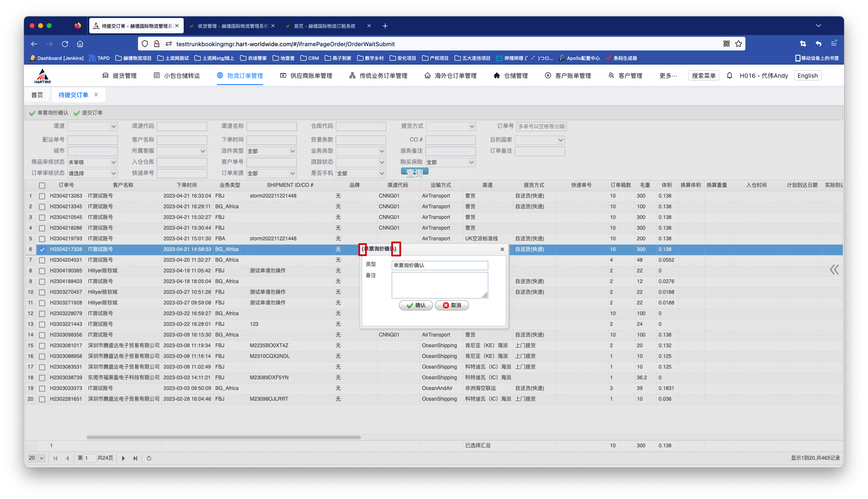The height and width of the screenshot is (499, 868).
Task: Click 取消 button in dialog
Action: tap(452, 305)
